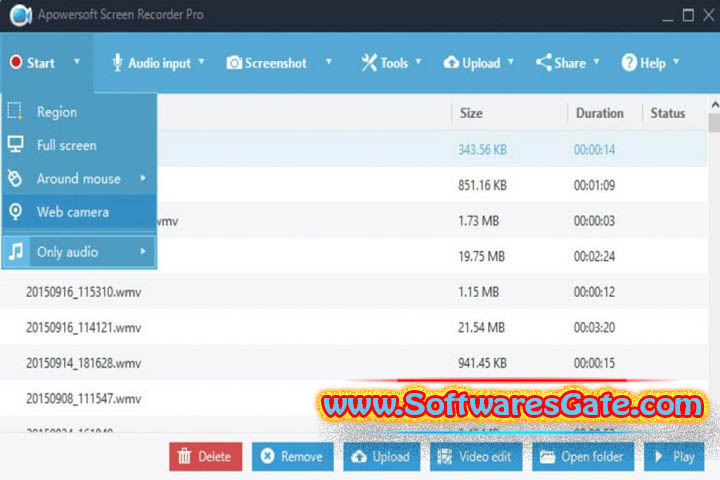Click the red Start record icon
The height and width of the screenshot is (480, 720).
pos(16,62)
